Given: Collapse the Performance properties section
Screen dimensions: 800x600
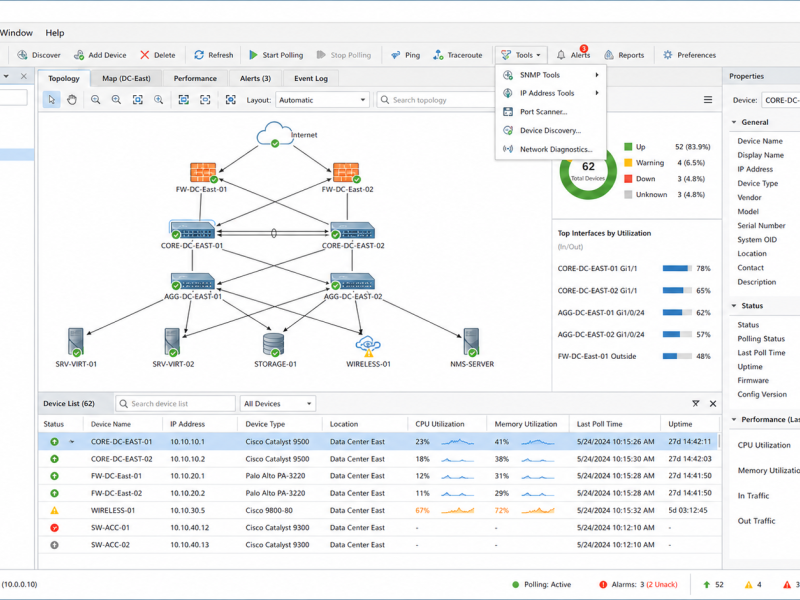Looking at the screenshot, I should pyautogui.click(x=734, y=419).
